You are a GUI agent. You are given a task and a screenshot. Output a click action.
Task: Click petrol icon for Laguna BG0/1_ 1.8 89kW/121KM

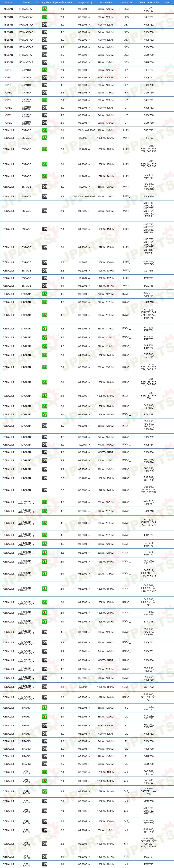[45, 346]
